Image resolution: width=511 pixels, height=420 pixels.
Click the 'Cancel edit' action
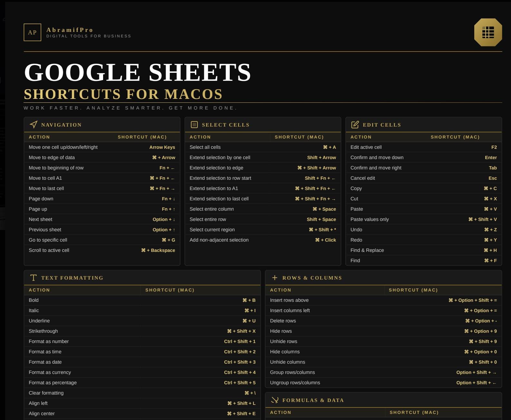363,178
